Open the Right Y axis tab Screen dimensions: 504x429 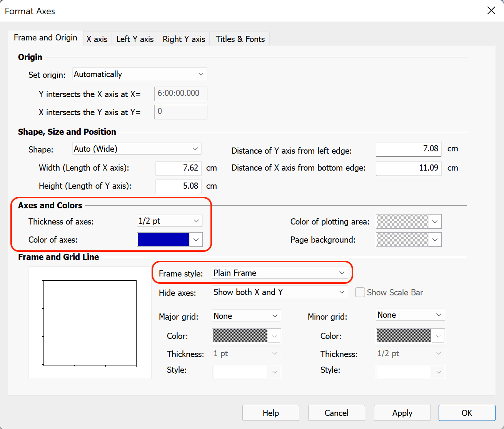tap(184, 39)
